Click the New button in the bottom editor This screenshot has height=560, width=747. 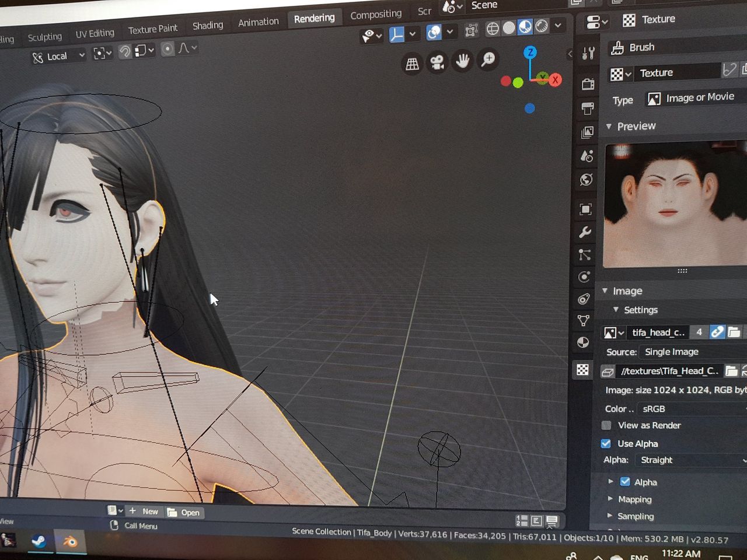point(144,512)
